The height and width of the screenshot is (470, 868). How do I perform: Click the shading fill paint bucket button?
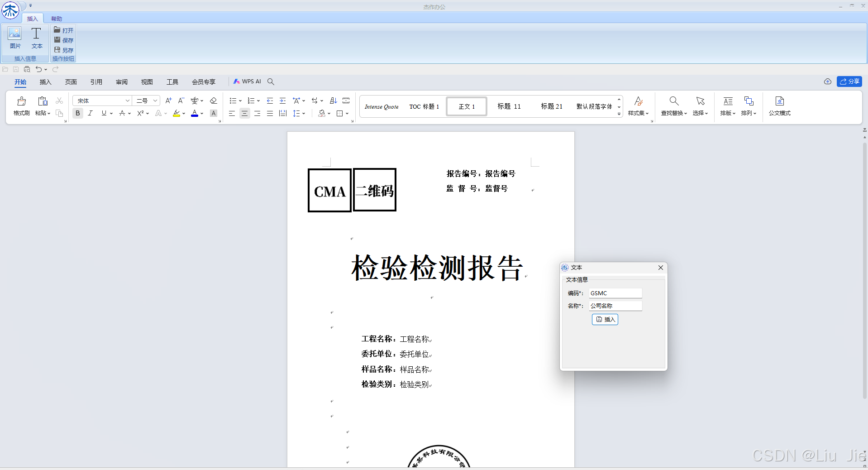322,113
